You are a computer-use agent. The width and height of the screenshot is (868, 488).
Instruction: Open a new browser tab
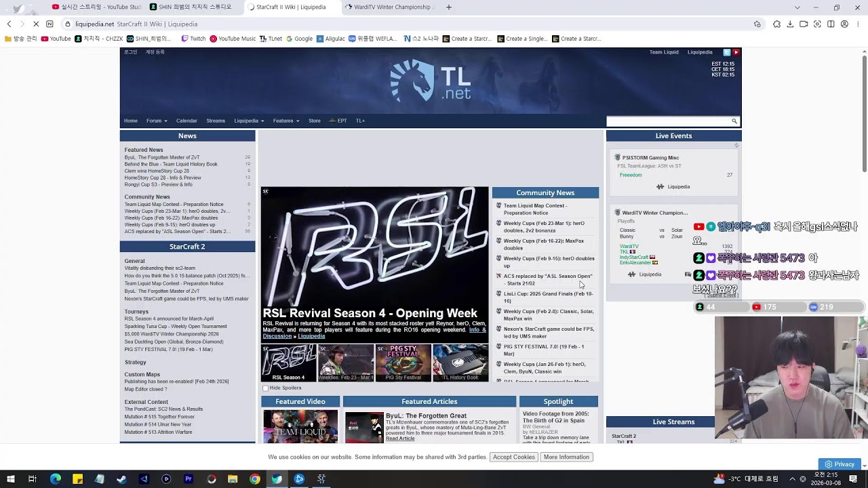coord(449,7)
